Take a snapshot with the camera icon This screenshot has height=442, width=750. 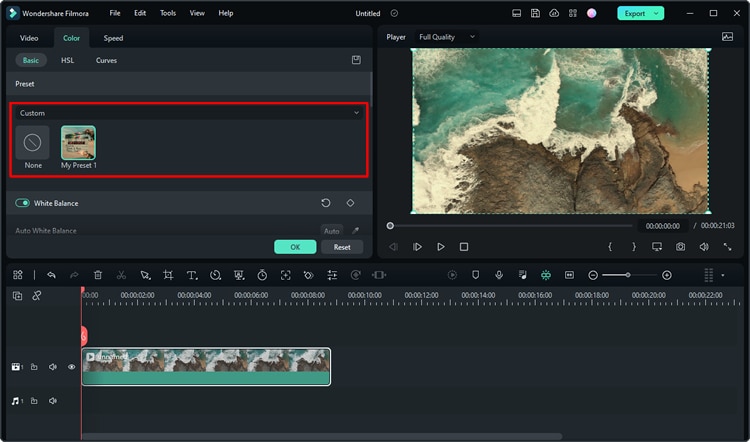click(x=680, y=247)
